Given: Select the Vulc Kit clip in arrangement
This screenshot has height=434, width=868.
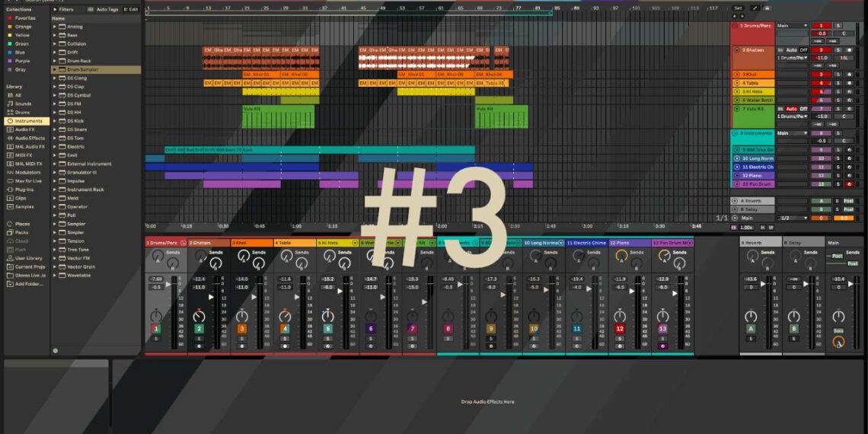Looking at the screenshot, I should click(278, 116).
